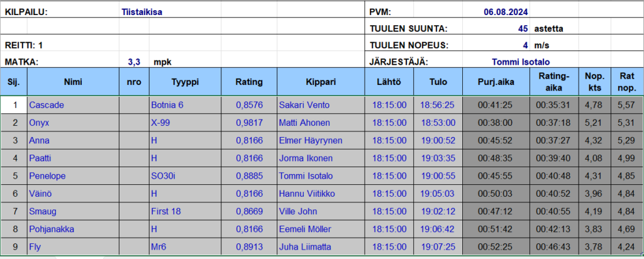Click the Mr6 boat type cell
The height and width of the screenshot is (259, 644).
tap(186, 247)
